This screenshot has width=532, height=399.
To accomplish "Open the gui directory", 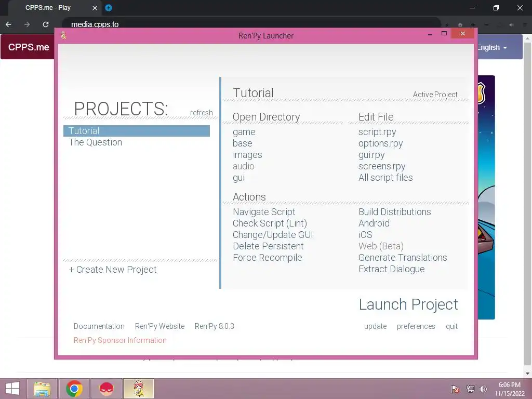I will [x=238, y=178].
